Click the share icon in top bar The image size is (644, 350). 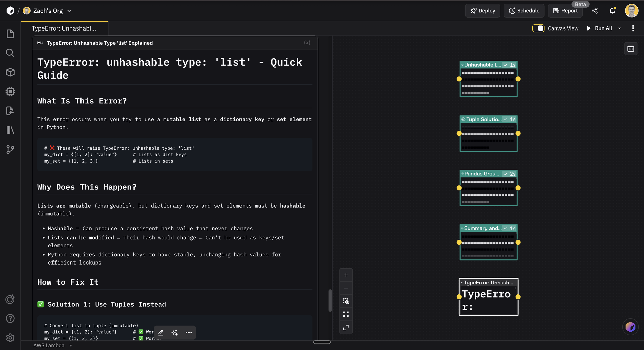coord(595,11)
